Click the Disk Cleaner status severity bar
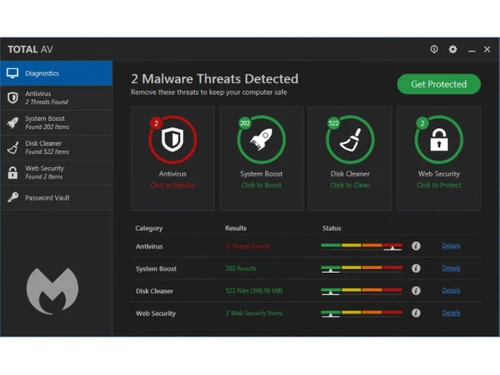Screen dimensions: 500x375 pyautogui.click(x=361, y=291)
